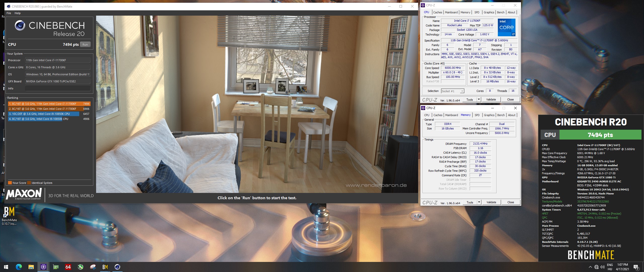
Task: Click the orange Your Score legend swatch
Action: click(x=10, y=183)
